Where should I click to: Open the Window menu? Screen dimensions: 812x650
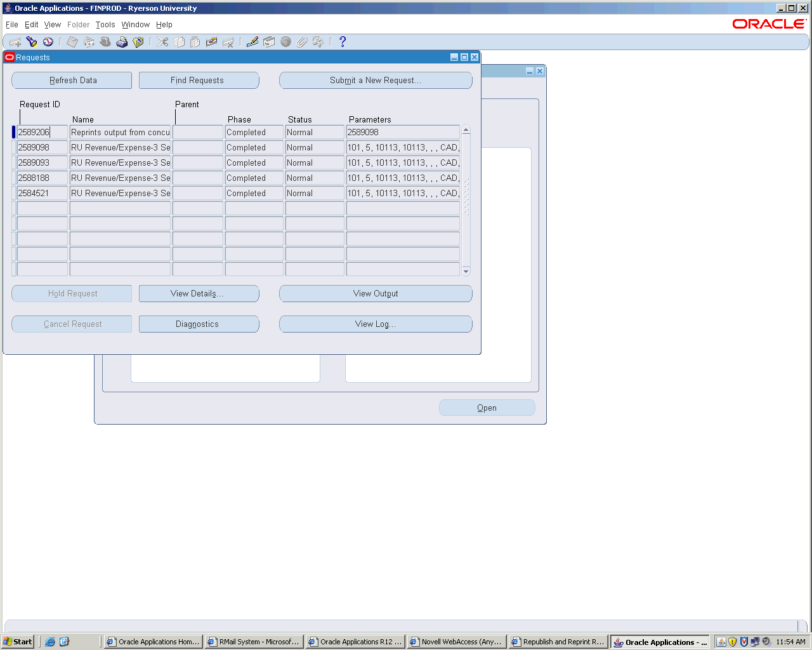coord(136,25)
